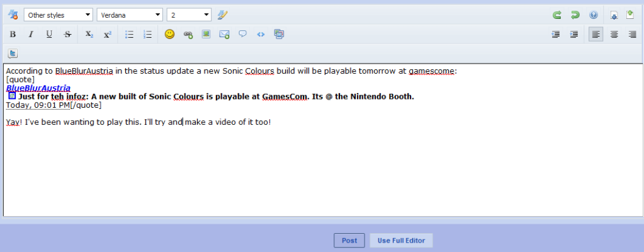Viewport: 644px width, 252px height.
Task: Toggle superscript formatting
Action: 107,34
